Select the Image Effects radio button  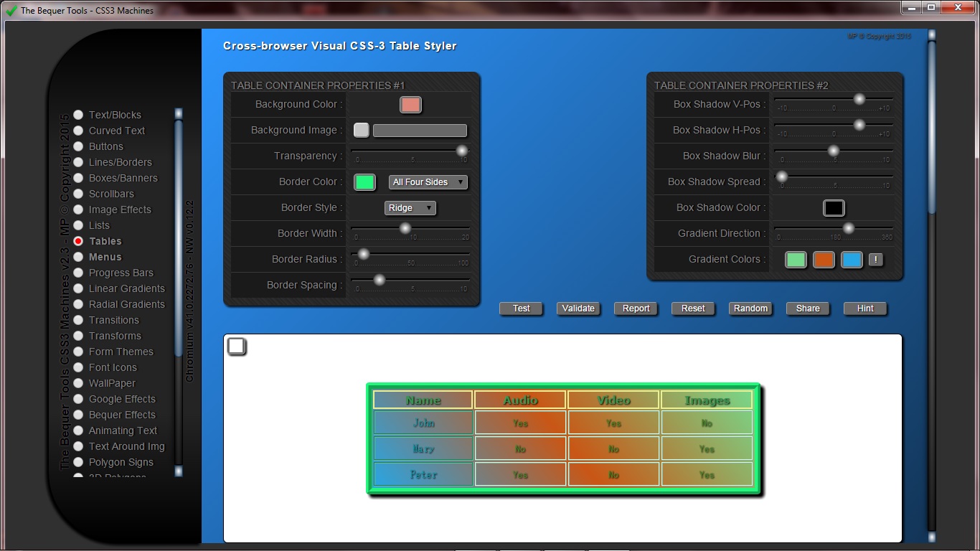[78, 209]
